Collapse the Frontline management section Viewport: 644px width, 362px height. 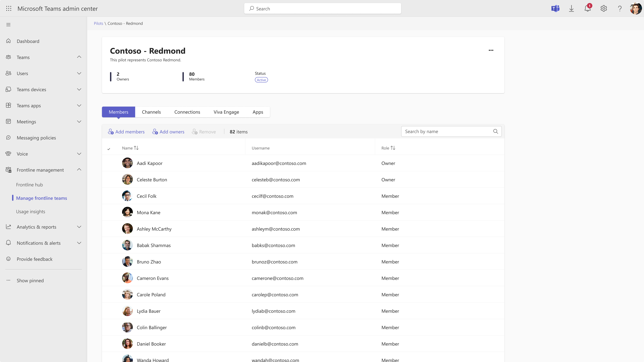[79, 169]
